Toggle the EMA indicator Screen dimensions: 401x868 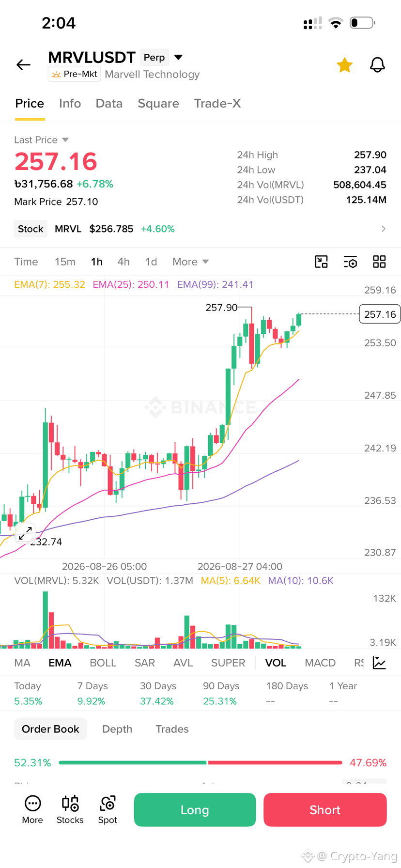(x=60, y=663)
